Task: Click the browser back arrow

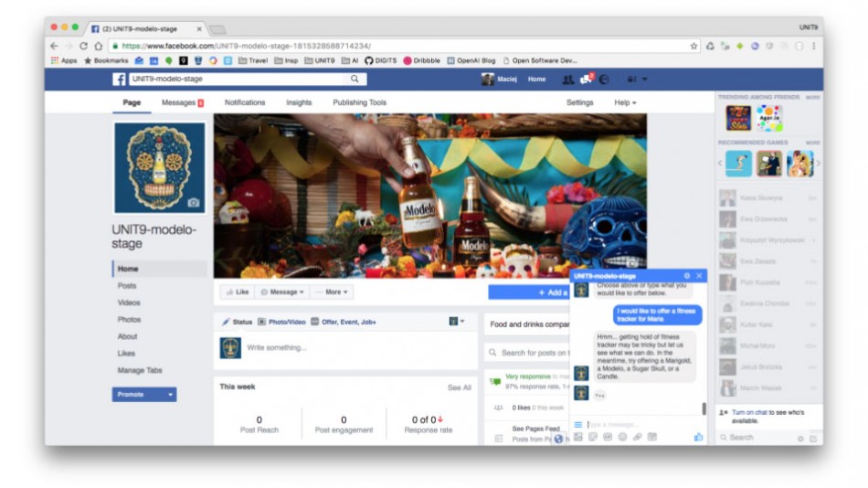Action: coord(54,46)
